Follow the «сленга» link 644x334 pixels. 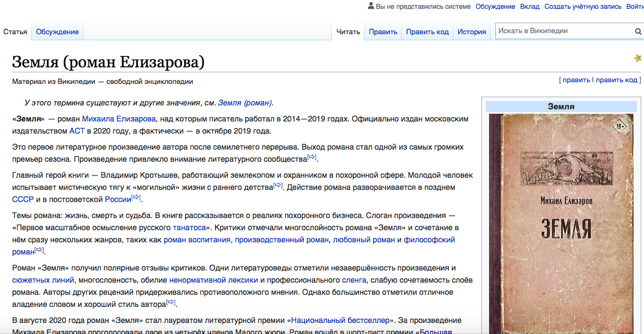point(353,280)
